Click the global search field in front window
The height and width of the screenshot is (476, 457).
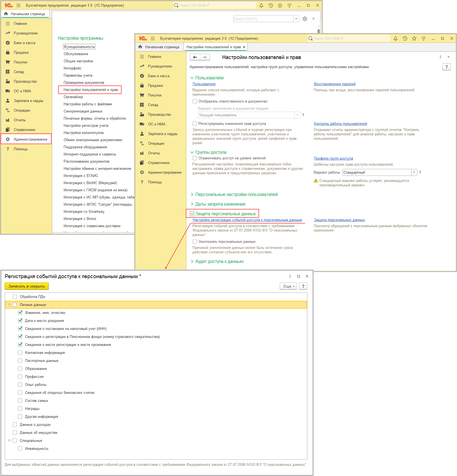(x=349, y=39)
